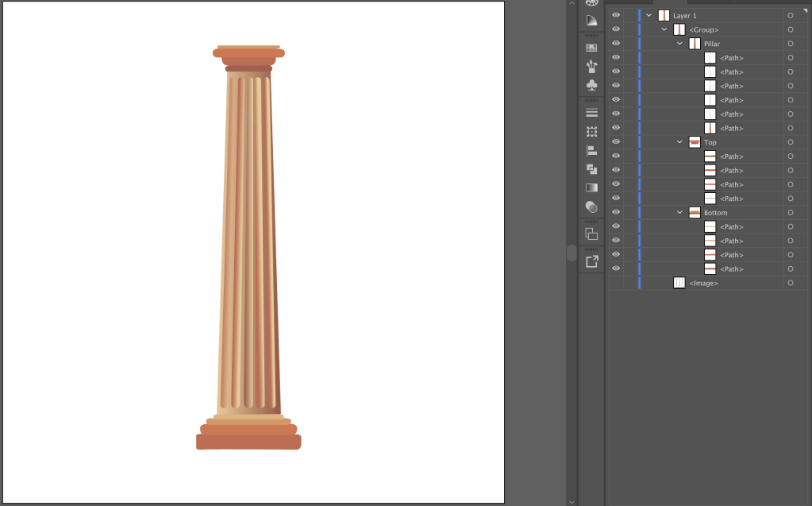Open the Transparency panel icon
The height and width of the screenshot is (506, 812).
[x=591, y=207]
